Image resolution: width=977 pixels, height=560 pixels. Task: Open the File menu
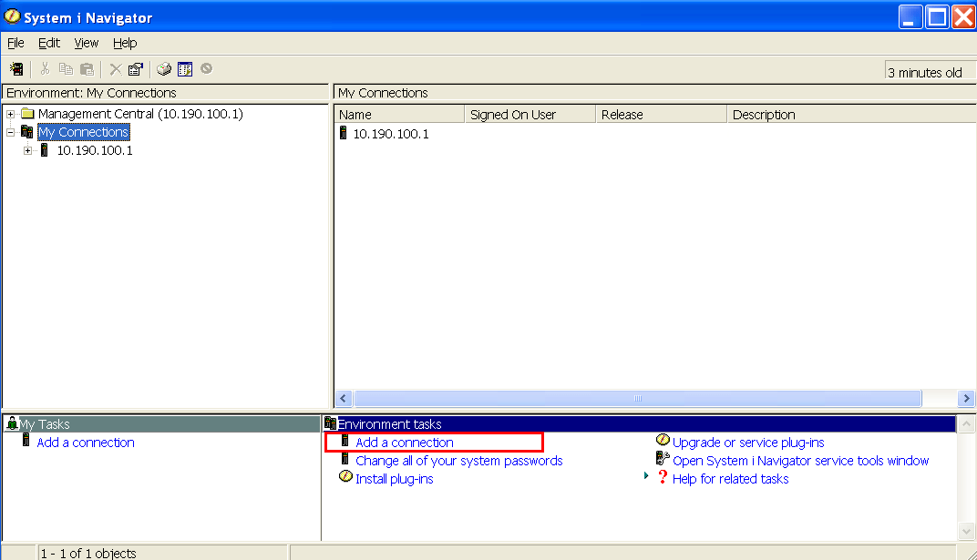[x=15, y=43]
